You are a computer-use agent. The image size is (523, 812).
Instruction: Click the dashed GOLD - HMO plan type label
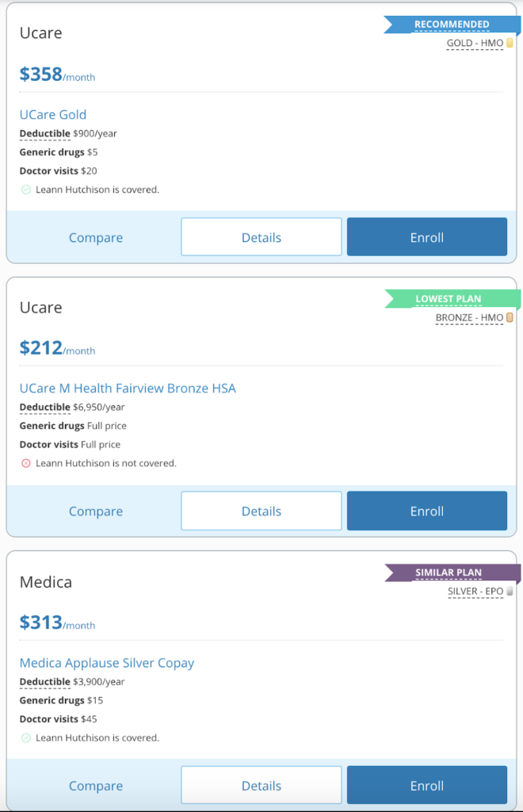click(x=474, y=44)
